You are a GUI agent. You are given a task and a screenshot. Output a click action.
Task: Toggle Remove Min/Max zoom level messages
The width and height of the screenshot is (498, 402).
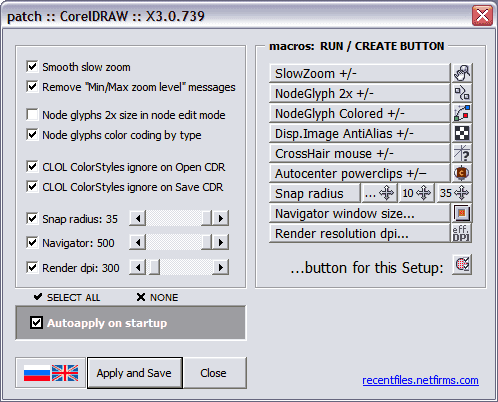(32, 87)
